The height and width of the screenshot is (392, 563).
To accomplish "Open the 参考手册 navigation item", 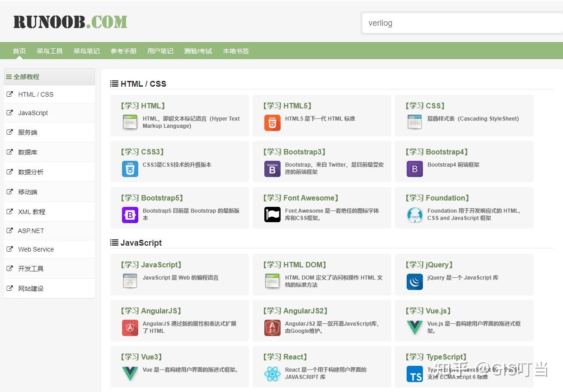I will tap(124, 51).
